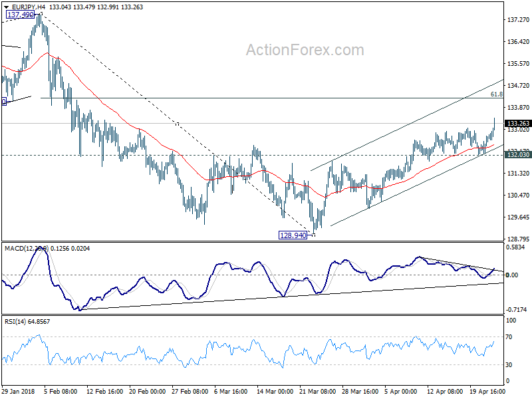
Task: Click the MACD(12,26,9) indicator label
Action: [x=27, y=249]
